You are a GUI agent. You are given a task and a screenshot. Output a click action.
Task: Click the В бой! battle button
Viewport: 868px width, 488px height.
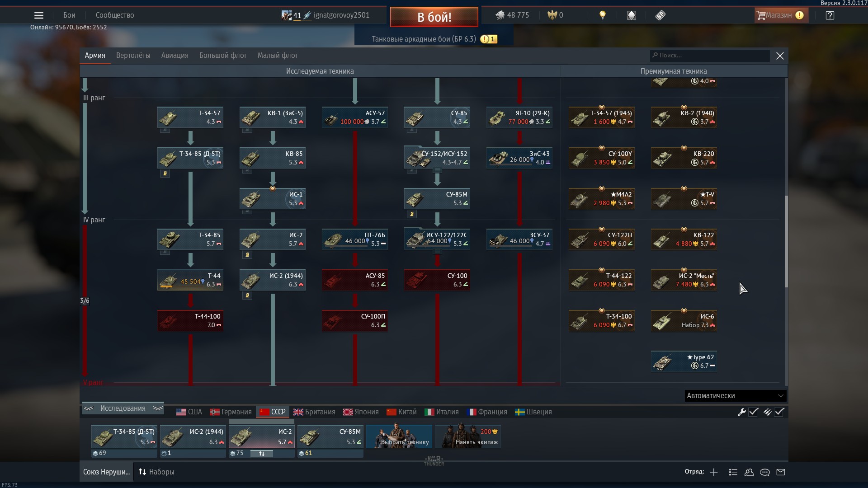[x=434, y=17]
